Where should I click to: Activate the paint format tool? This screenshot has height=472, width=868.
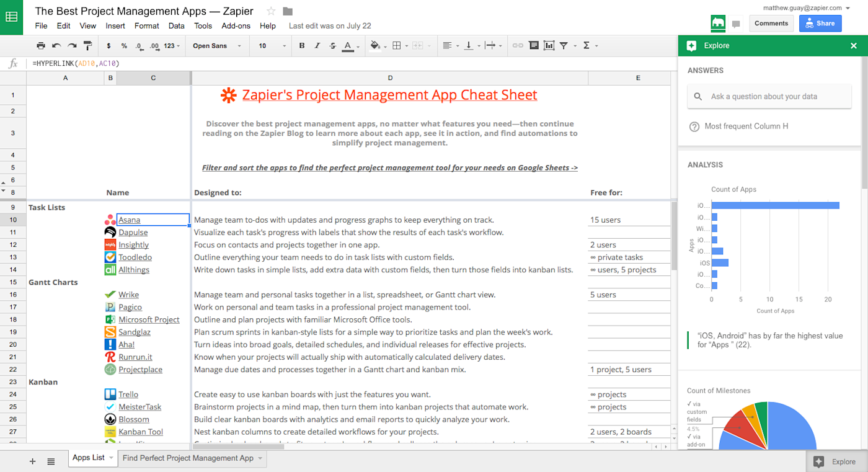pos(87,46)
